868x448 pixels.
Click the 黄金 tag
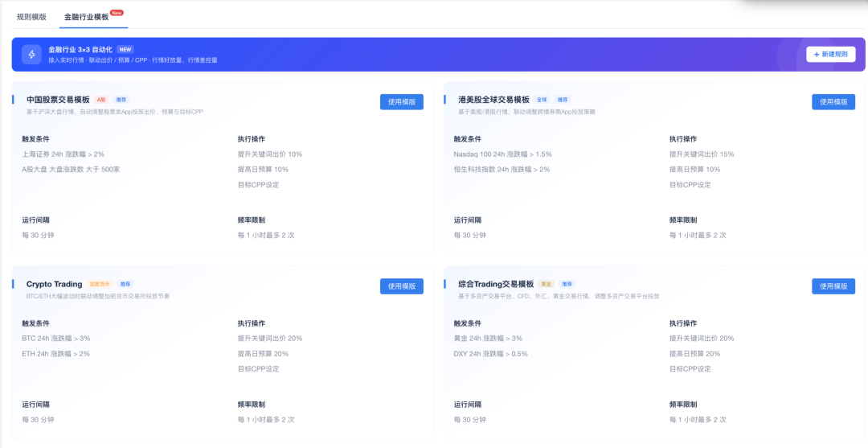(545, 284)
